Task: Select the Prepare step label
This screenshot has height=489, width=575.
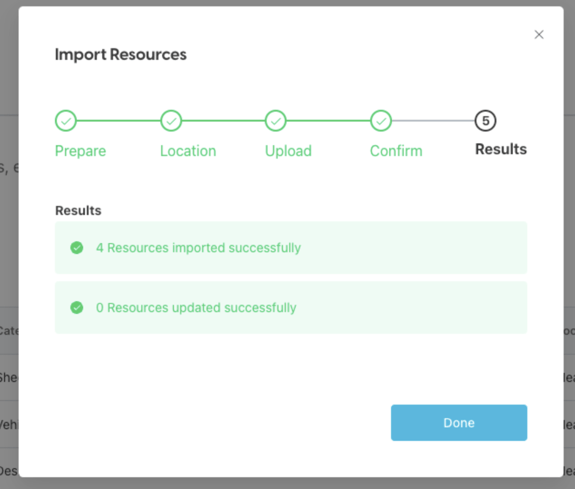Action: 80,151
